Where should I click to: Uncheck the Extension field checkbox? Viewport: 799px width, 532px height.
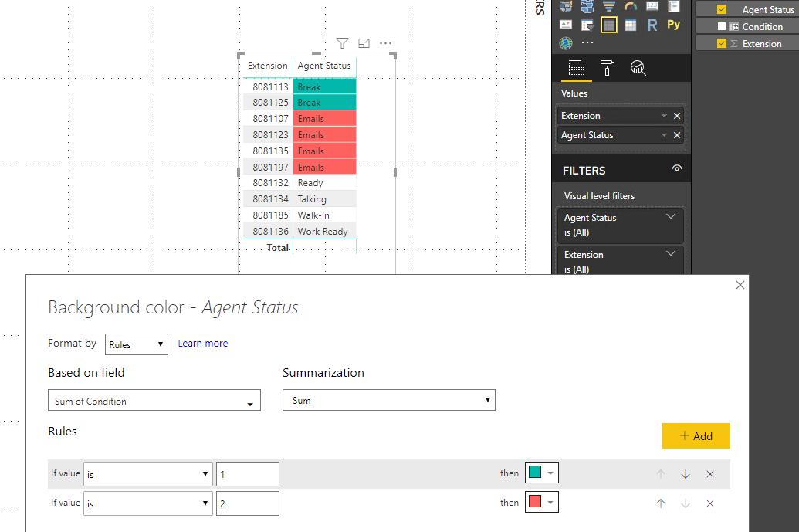tap(722, 43)
